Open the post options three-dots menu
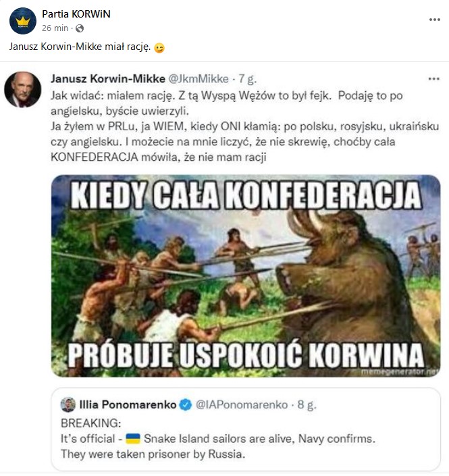 (x=434, y=20)
